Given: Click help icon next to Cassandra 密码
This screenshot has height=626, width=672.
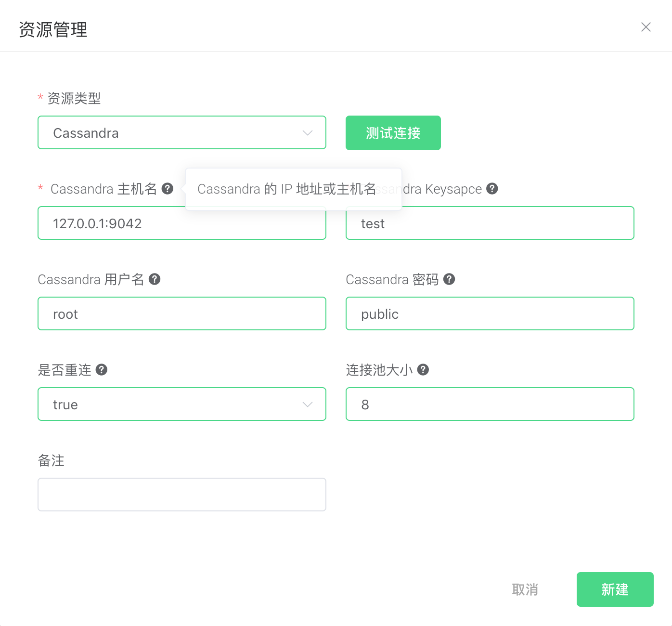Looking at the screenshot, I should coord(449,279).
